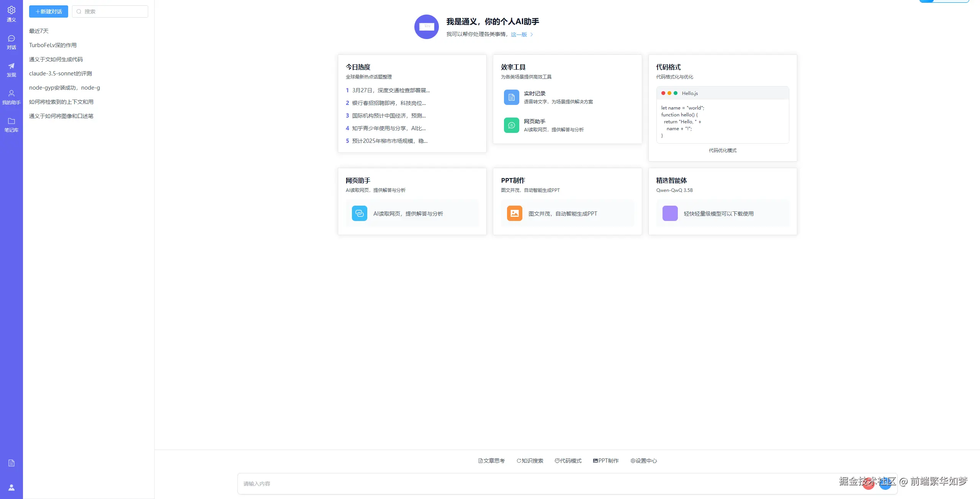Click the user profile icon at sidebar bottom
Screen dimensions: 980x499
(x=11, y=488)
